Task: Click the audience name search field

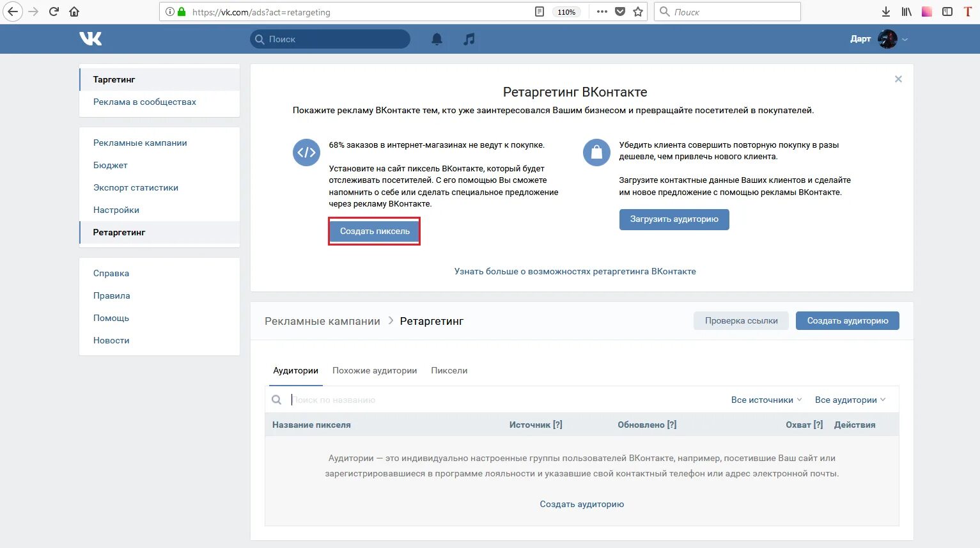Action: 499,400
